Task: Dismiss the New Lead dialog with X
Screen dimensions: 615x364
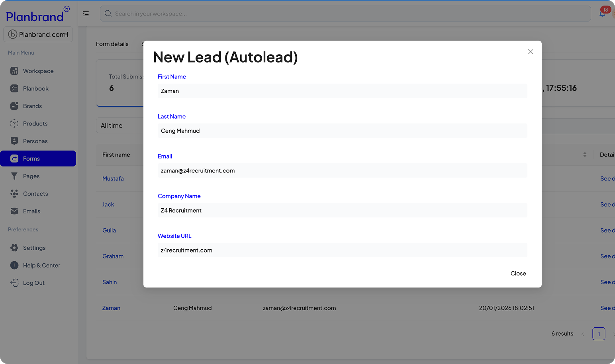Action: coord(530,52)
